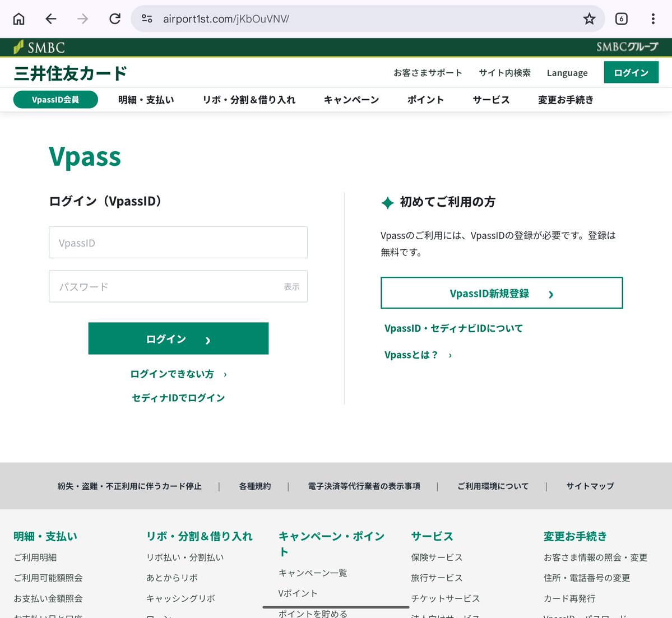Viewport: 672px width, 618px height.
Task: Click the address bar URL
Action: pos(226,19)
